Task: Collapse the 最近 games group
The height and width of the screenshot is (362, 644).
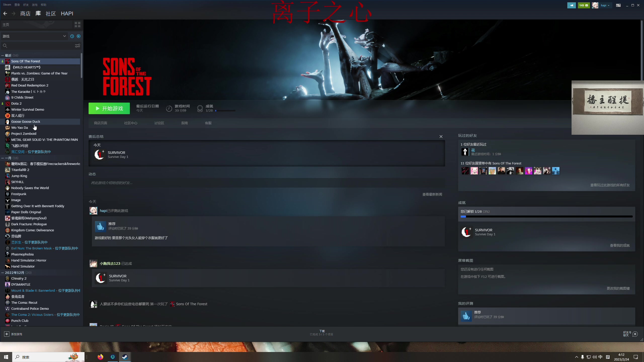Action: click(3, 55)
